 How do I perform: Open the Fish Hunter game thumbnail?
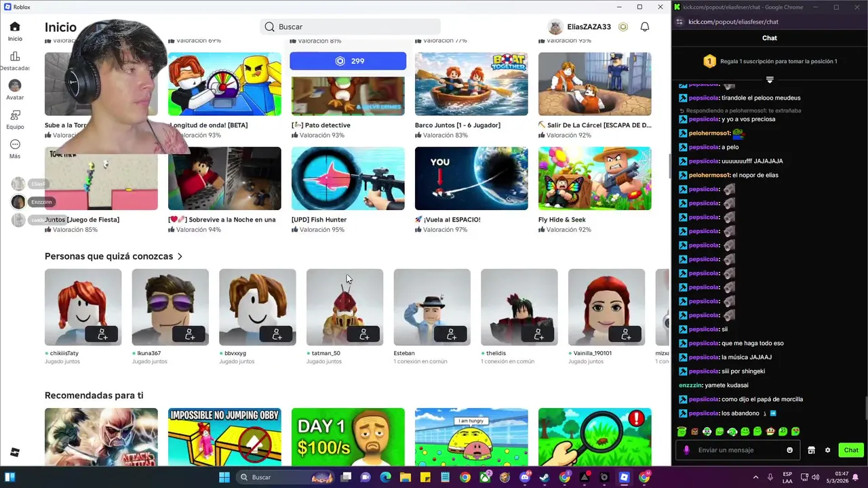click(348, 178)
